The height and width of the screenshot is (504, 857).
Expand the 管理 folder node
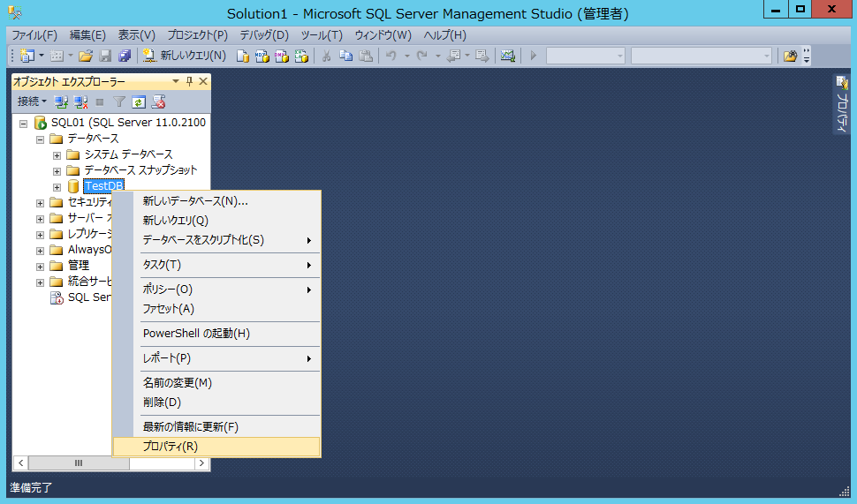tap(41, 267)
